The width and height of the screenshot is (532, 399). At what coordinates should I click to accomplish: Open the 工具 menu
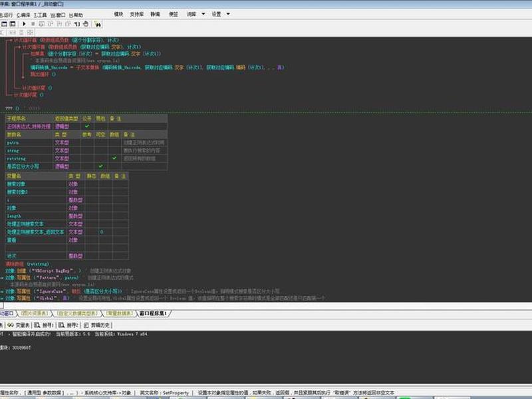point(40,15)
